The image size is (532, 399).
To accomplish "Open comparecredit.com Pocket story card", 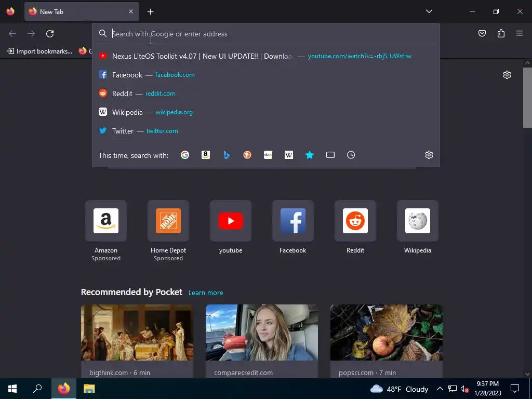I will coord(262,341).
